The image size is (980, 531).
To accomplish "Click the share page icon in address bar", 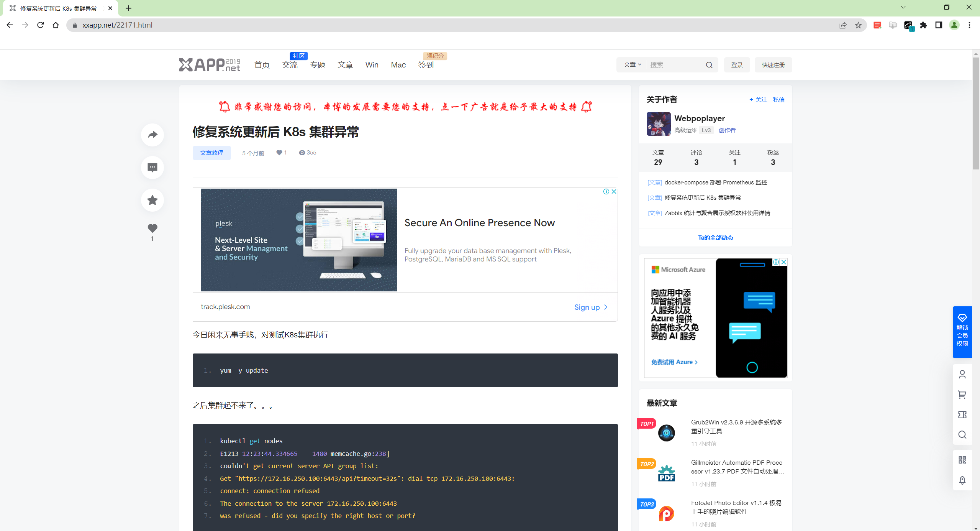I will point(843,25).
